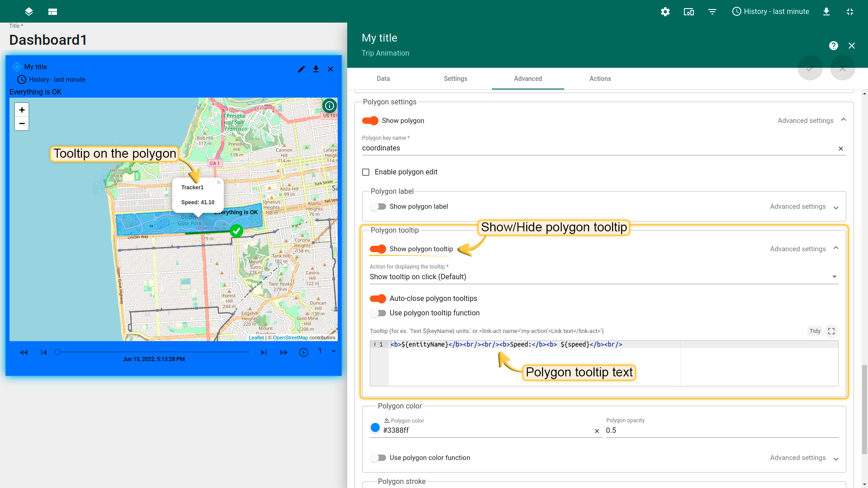Jump to trip animation end
Screen dimensions: 868x488
[264, 352]
